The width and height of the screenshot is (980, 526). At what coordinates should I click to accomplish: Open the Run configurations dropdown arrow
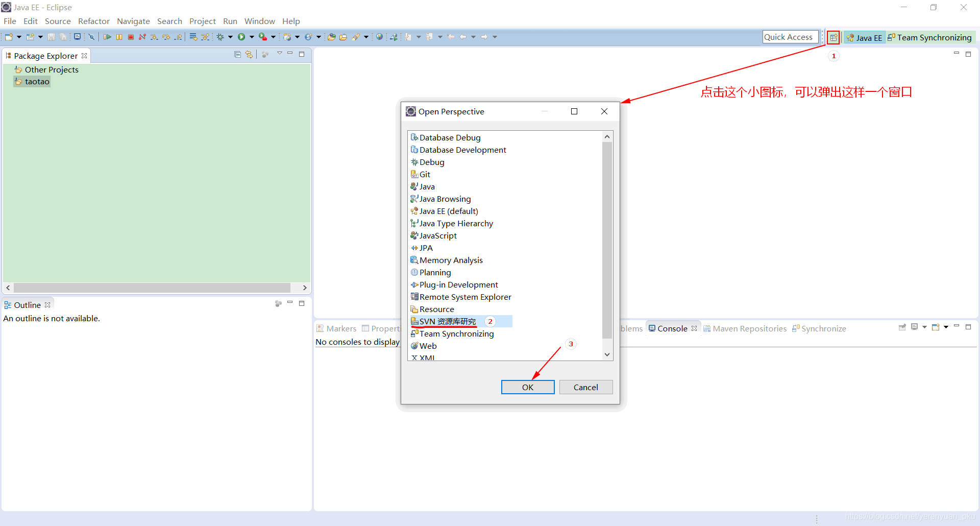point(252,37)
